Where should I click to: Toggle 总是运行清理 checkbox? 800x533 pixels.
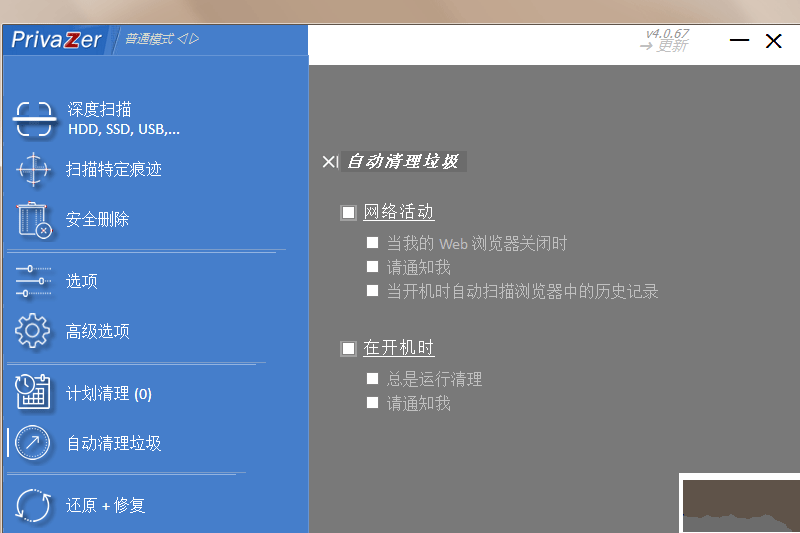[372, 378]
